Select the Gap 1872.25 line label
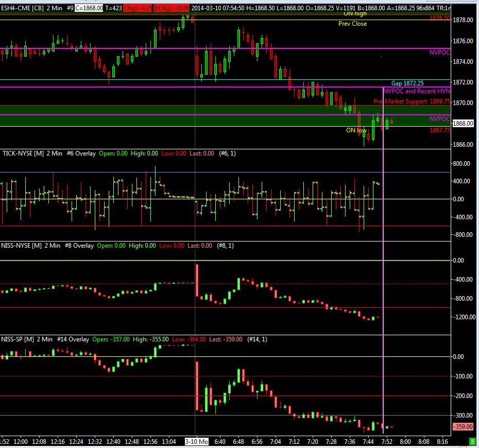The image size is (479, 448). (407, 83)
